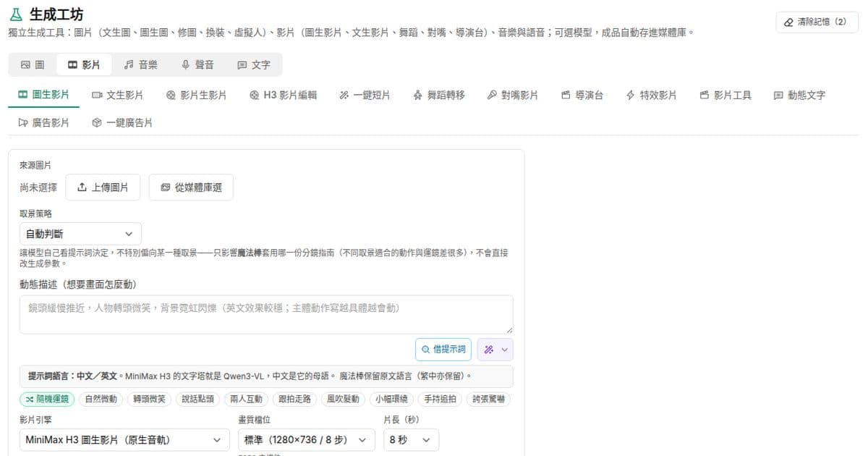Switch to the 特效影片 sub-tab

click(651, 95)
